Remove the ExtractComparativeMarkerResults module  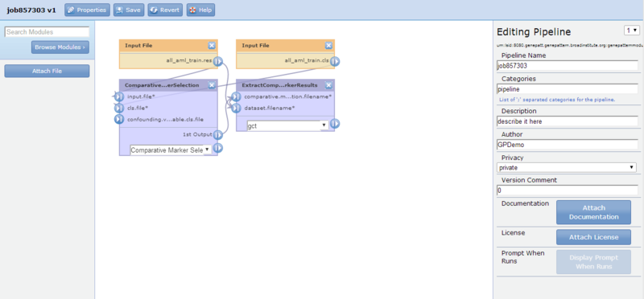pyautogui.click(x=328, y=85)
